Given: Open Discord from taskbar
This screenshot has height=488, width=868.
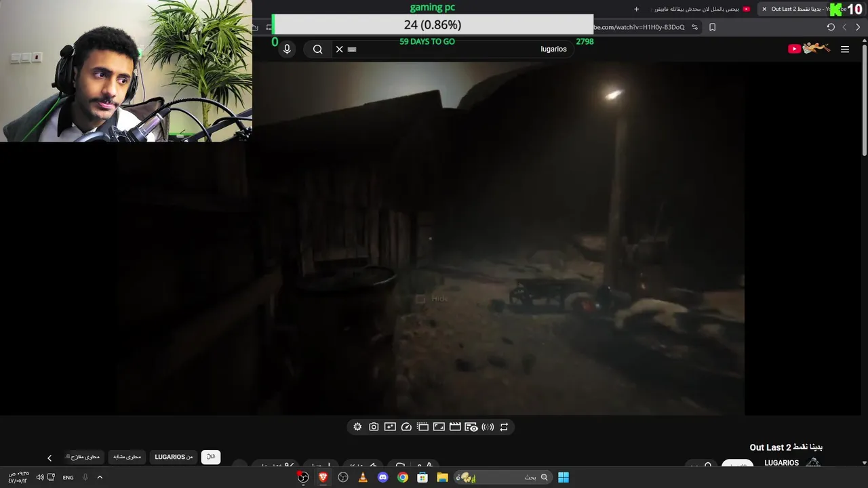Looking at the screenshot, I should (x=382, y=477).
